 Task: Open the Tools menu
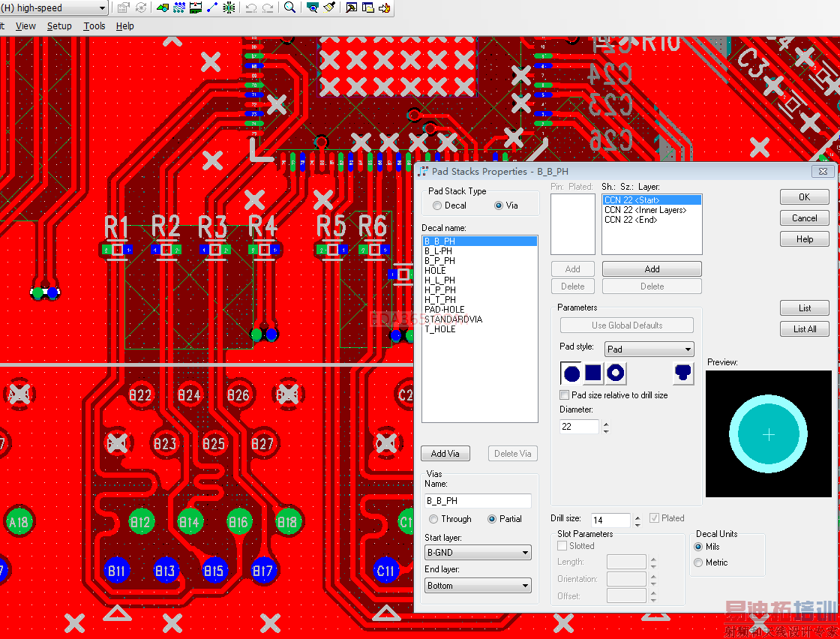click(94, 25)
